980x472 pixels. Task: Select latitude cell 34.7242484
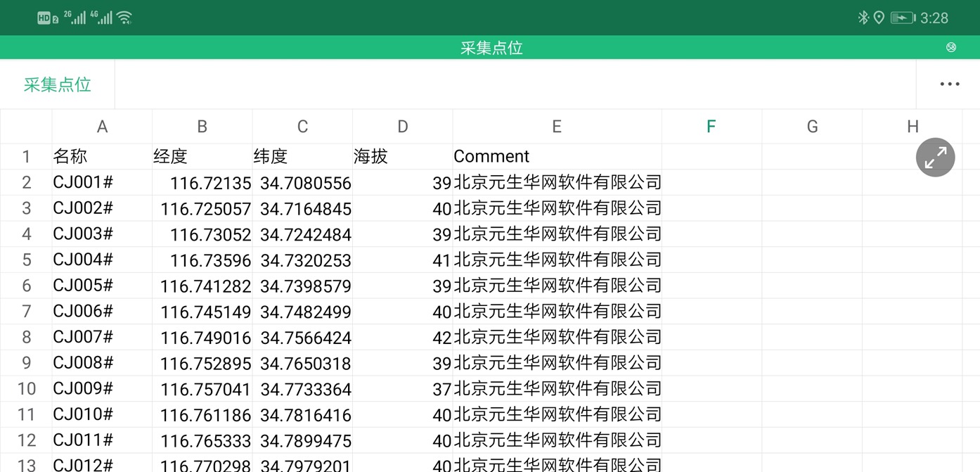pos(302,234)
